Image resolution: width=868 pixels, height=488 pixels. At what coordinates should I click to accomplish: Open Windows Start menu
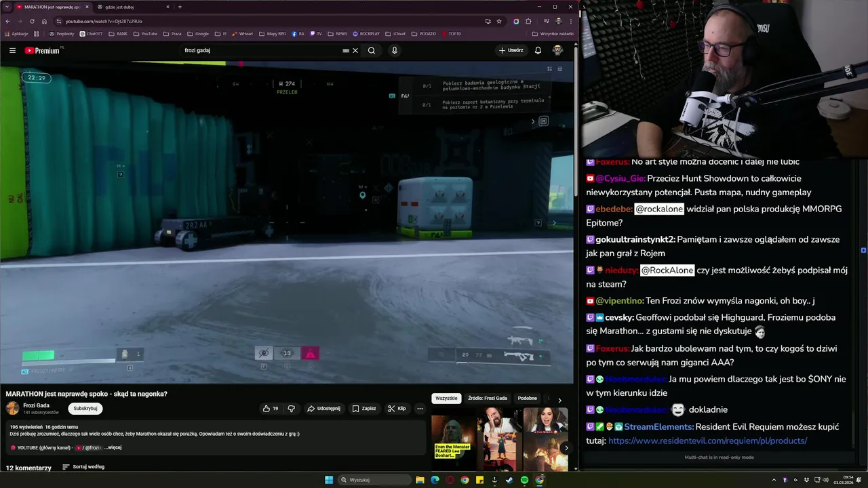(x=329, y=480)
